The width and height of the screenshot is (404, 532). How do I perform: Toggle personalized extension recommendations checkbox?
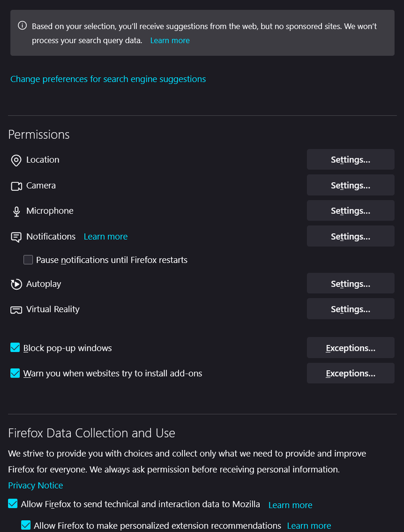tap(26, 526)
